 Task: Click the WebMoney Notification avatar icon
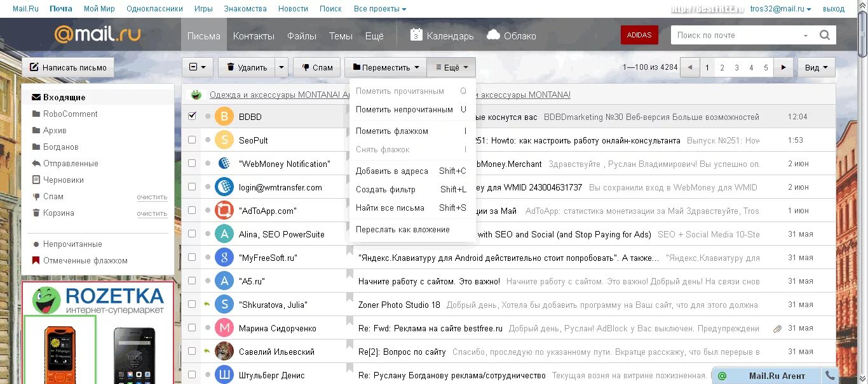pos(224,164)
